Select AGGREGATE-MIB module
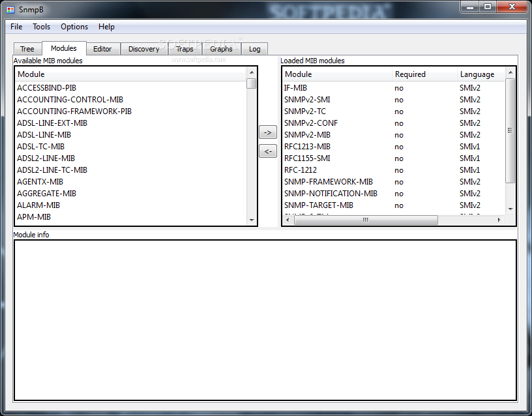This screenshot has height=416, width=532. [x=46, y=194]
